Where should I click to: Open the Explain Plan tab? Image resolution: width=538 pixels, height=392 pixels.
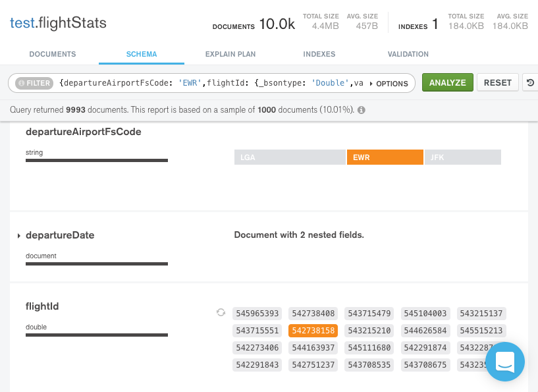(230, 54)
